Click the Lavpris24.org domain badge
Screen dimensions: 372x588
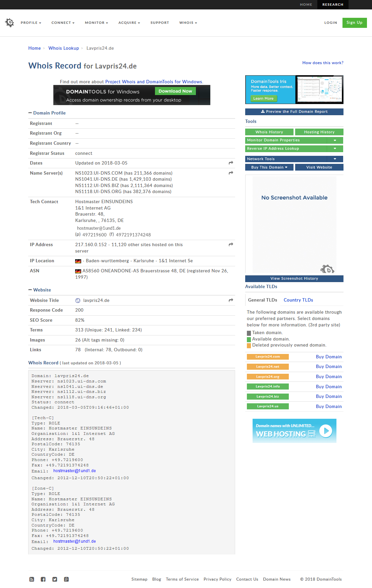[x=268, y=377]
